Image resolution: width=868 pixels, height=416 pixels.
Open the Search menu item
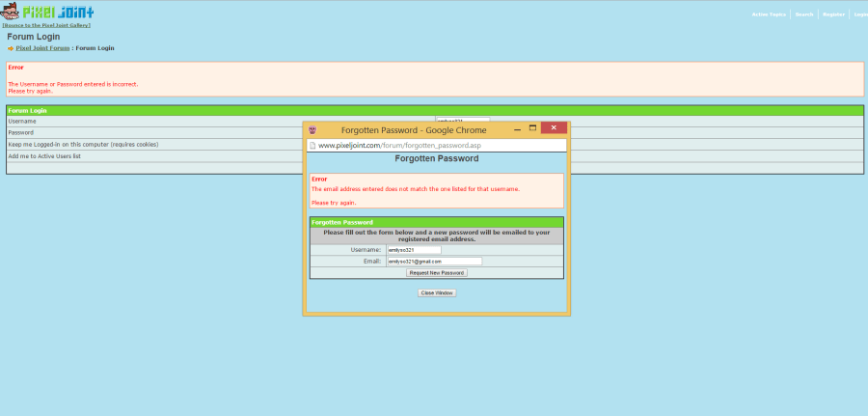[804, 14]
